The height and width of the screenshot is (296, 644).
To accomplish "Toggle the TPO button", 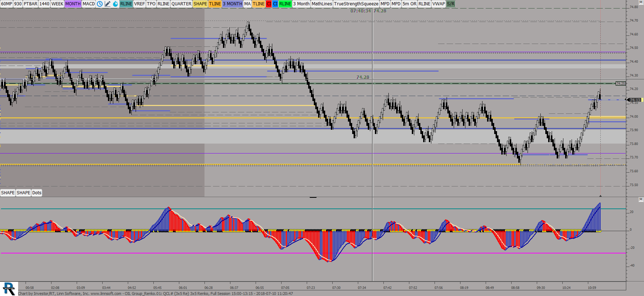I will 151,4.
